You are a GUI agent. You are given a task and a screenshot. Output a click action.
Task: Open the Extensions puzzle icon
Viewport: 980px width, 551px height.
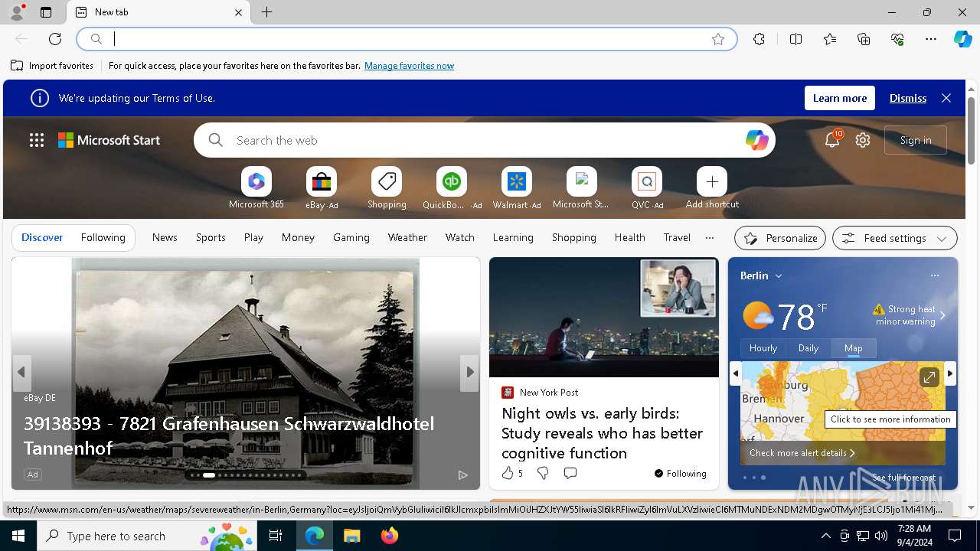pyautogui.click(x=759, y=39)
